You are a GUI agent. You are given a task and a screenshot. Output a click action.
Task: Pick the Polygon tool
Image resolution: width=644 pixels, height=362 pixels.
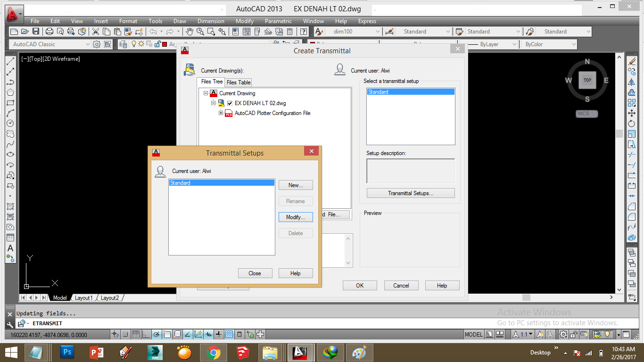pos(10,91)
